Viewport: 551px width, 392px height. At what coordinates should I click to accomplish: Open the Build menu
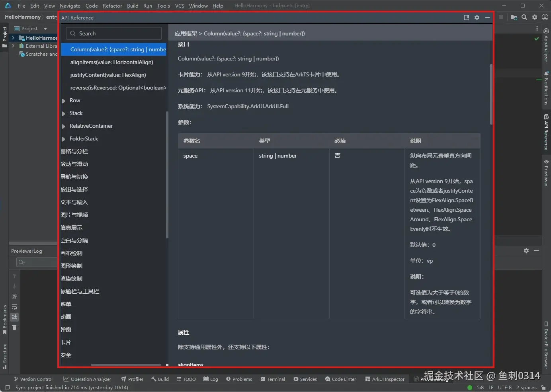133,6
